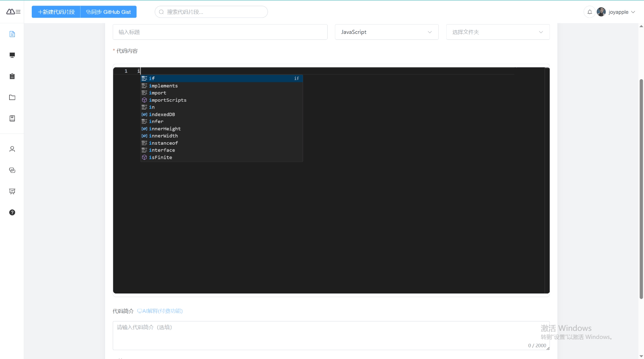The image size is (644, 359).
Task: Select 'importScripts' autocomplete suggestion
Action: coord(221,100)
